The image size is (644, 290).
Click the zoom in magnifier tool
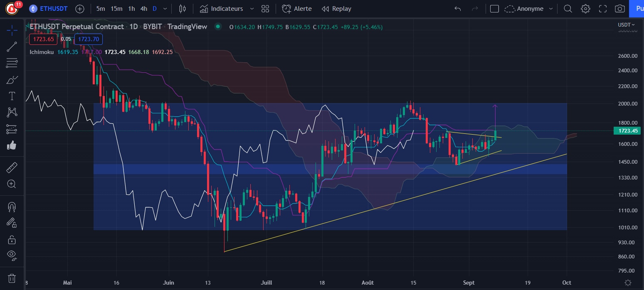pos(12,184)
